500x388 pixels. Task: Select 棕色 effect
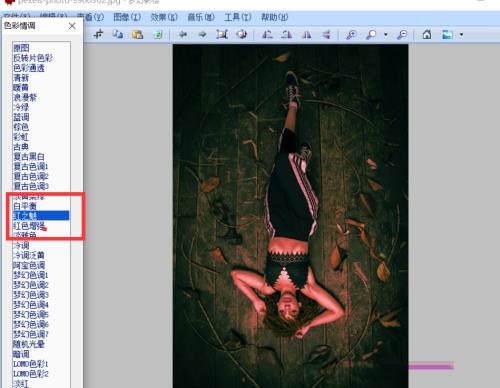(x=21, y=127)
